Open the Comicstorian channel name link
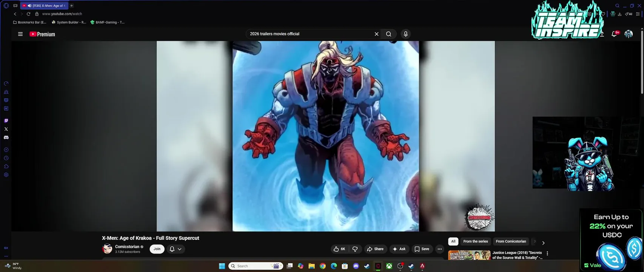Viewport: 644px width, 272px height. tap(127, 247)
